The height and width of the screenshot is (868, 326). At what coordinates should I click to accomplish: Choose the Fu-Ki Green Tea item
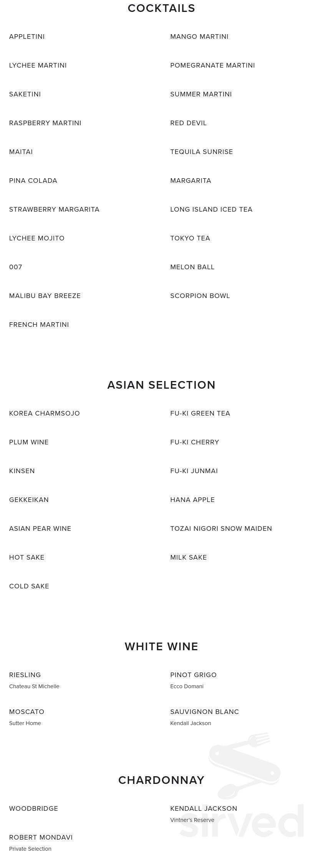(200, 414)
